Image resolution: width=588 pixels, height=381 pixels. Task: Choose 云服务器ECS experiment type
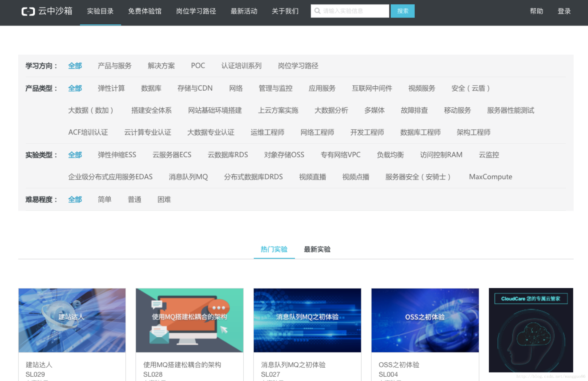point(172,155)
